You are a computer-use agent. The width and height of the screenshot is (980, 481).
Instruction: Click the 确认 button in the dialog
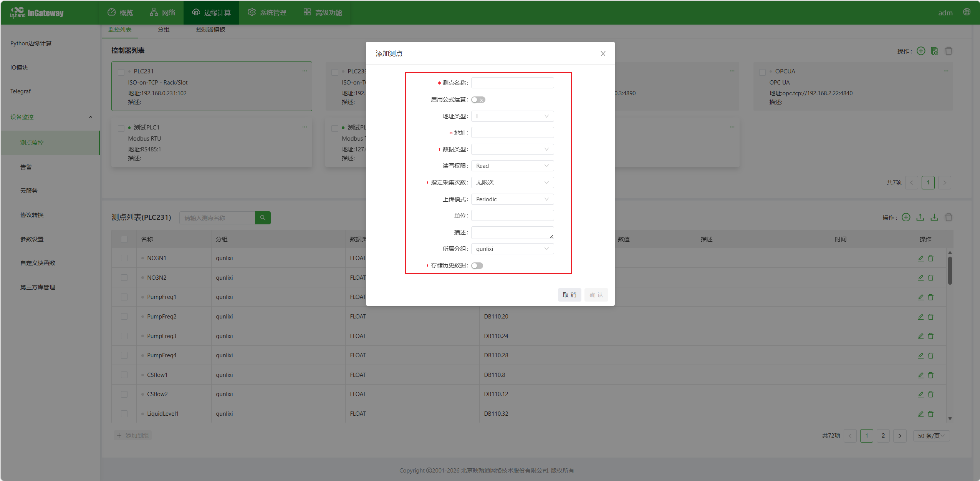tap(596, 295)
